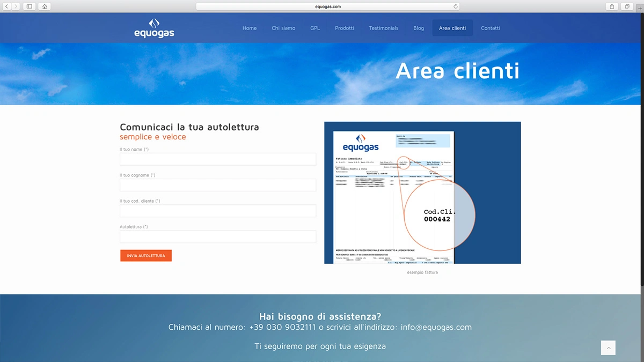Open the Contatti page
644x362 pixels.
(x=491, y=28)
